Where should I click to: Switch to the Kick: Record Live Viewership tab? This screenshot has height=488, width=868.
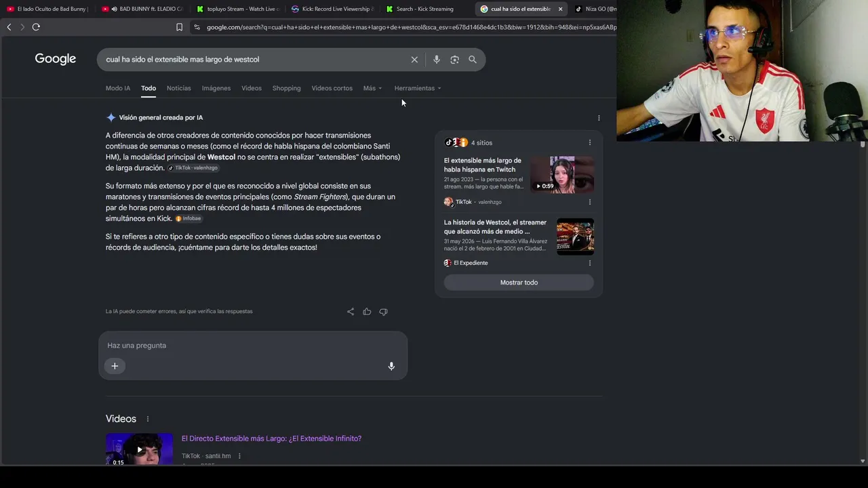point(332,9)
